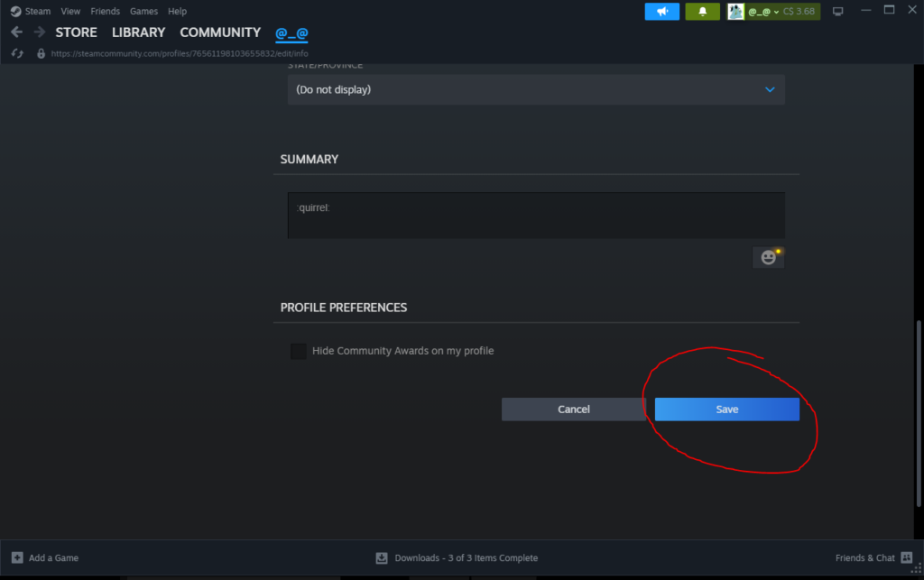Switch to the COMMUNITY tab

pyautogui.click(x=220, y=32)
